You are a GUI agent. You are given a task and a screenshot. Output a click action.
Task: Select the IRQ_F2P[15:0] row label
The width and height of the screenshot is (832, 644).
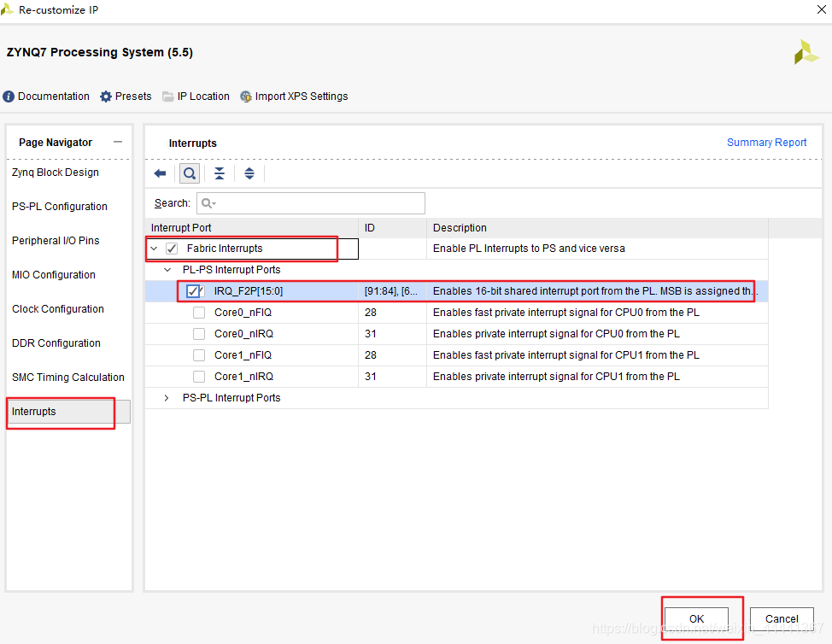249,291
